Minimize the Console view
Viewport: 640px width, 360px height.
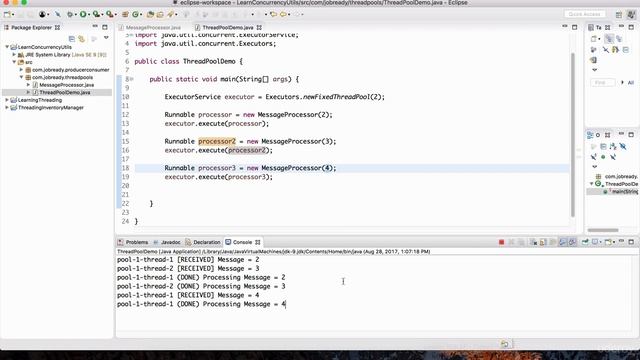coord(621,242)
